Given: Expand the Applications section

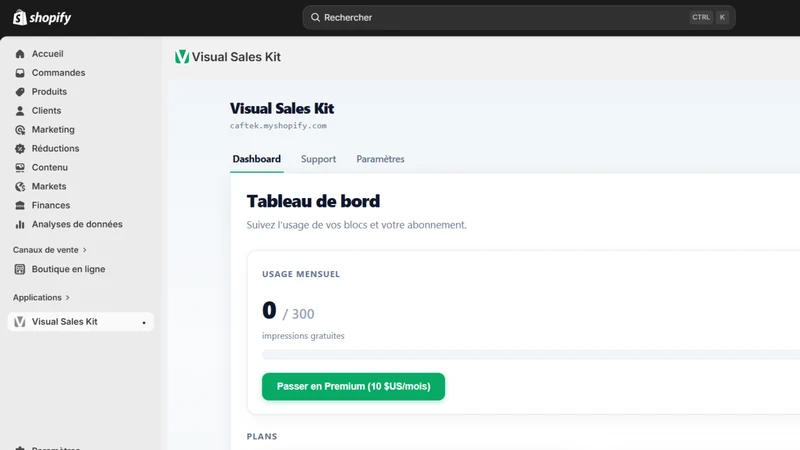Looking at the screenshot, I should click(41, 297).
